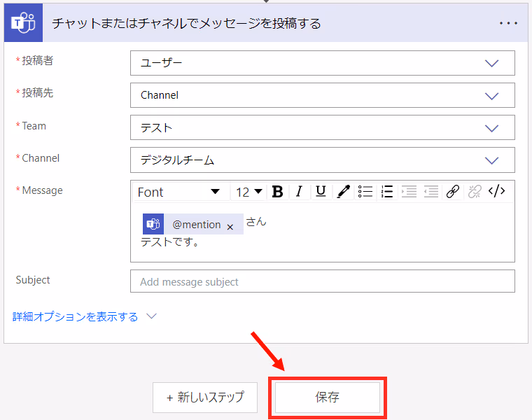Insert a bulleted list
This screenshot has height=420, width=532.
(365, 192)
